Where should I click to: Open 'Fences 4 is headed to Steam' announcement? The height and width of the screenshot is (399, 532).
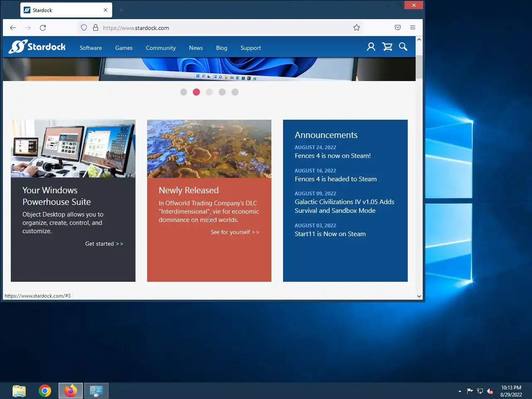tap(335, 179)
